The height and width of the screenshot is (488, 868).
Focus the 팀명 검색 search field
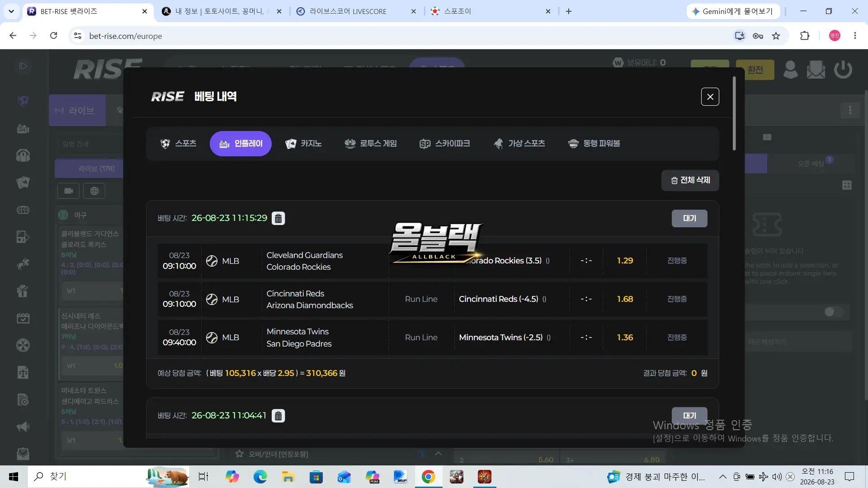point(90,144)
